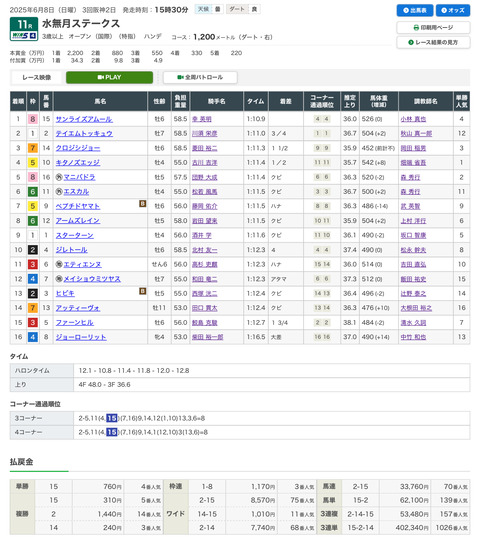
Task: Open horse キタノズエッジ's link
Action: tap(78, 163)
